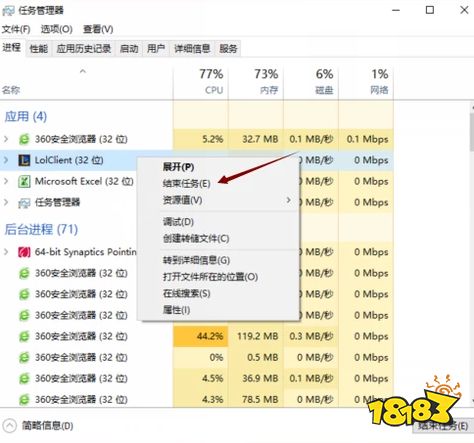Open the 资源值(V) submenu arrow
This screenshot has height=443, width=474.
[288, 200]
